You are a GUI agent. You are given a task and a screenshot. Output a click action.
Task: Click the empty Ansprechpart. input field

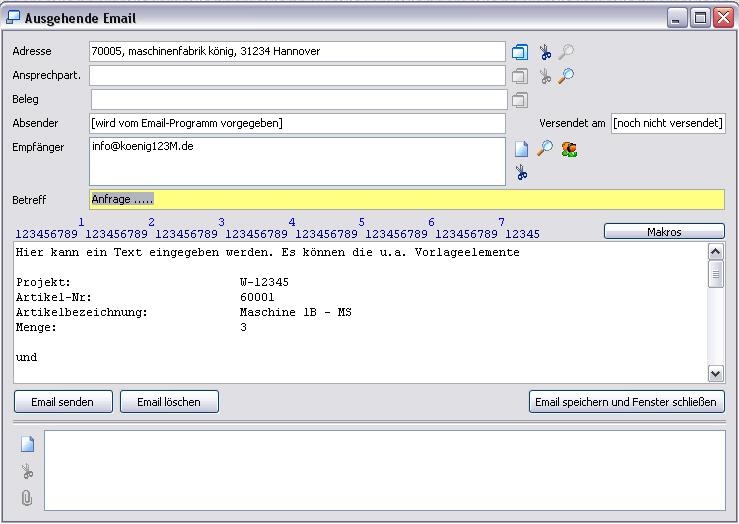click(x=297, y=76)
